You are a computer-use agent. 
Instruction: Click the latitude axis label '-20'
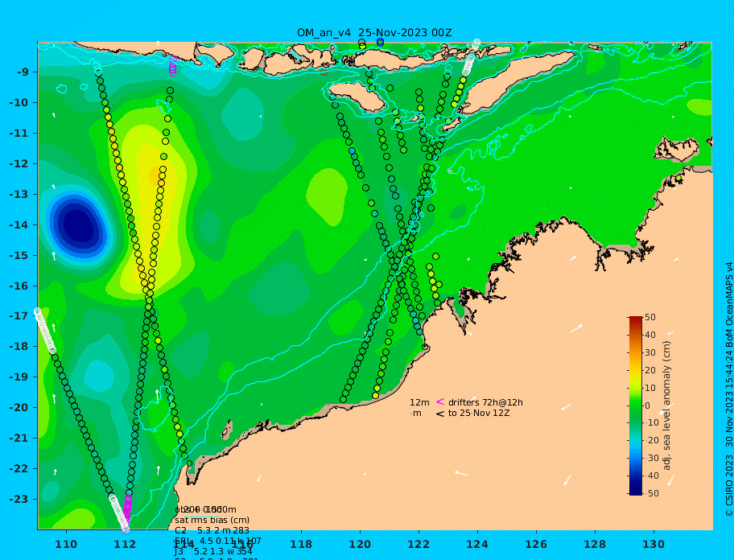tap(19, 408)
